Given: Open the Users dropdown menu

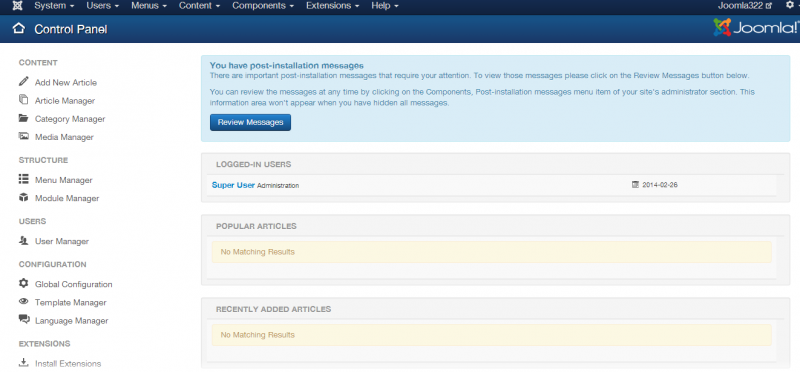Looking at the screenshot, I should click(103, 6).
